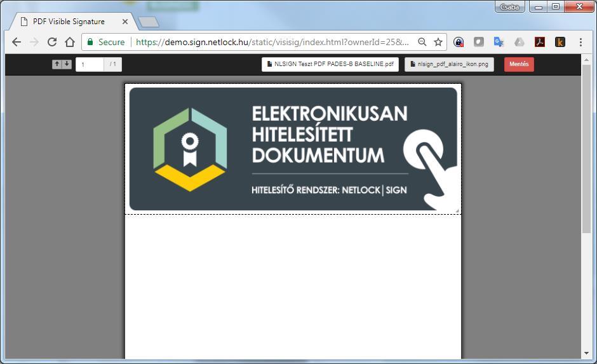Choose the nlsign_pdf_alairo_ikon.png image file

[x=449, y=64]
